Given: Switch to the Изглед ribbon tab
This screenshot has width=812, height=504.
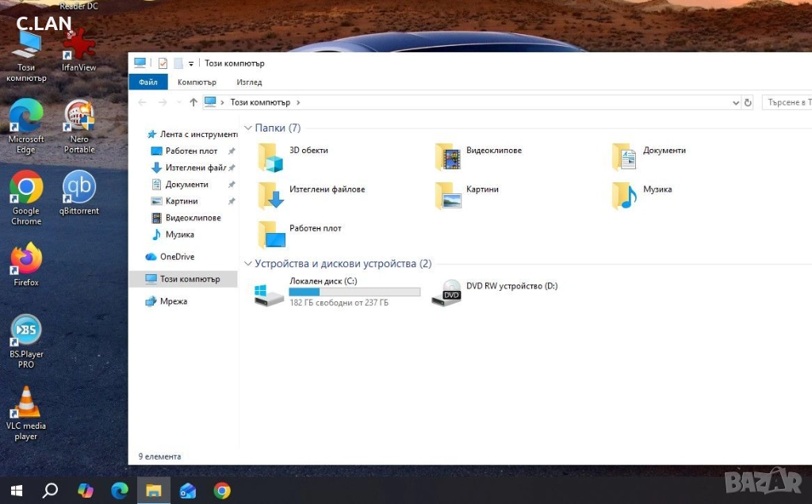Looking at the screenshot, I should pos(249,82).
